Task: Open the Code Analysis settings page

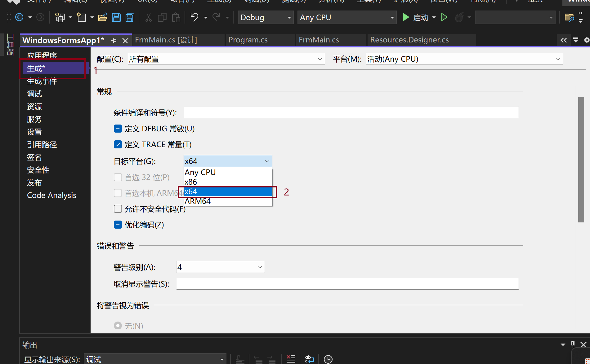Action: tap(51, 195)
